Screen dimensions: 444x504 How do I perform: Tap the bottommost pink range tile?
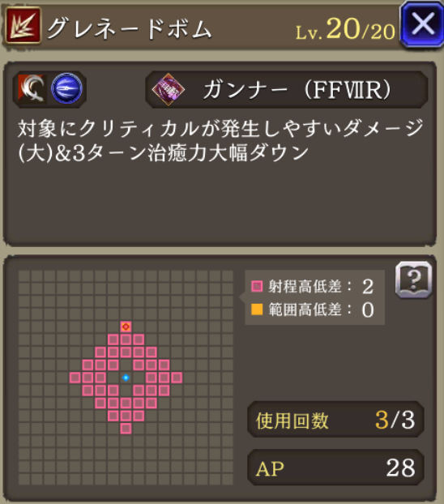pos(126,429)
